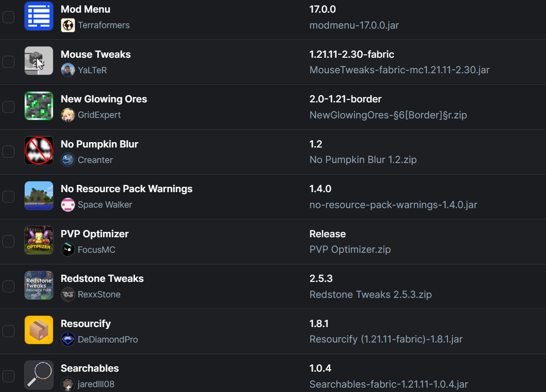Open the Redstone Tweaks pack icon
This screenshot has height=392, width=546.
pos(39,285)
